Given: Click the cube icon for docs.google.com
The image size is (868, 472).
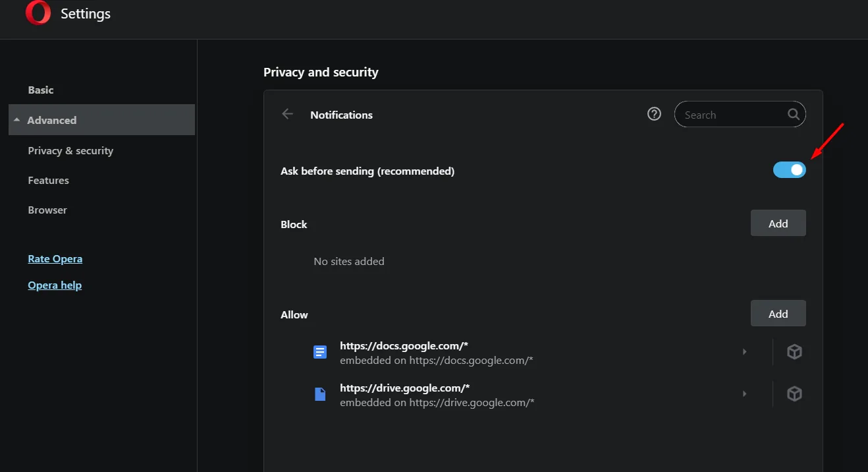Looking at the screenshot, I should [x=795, y=352].
